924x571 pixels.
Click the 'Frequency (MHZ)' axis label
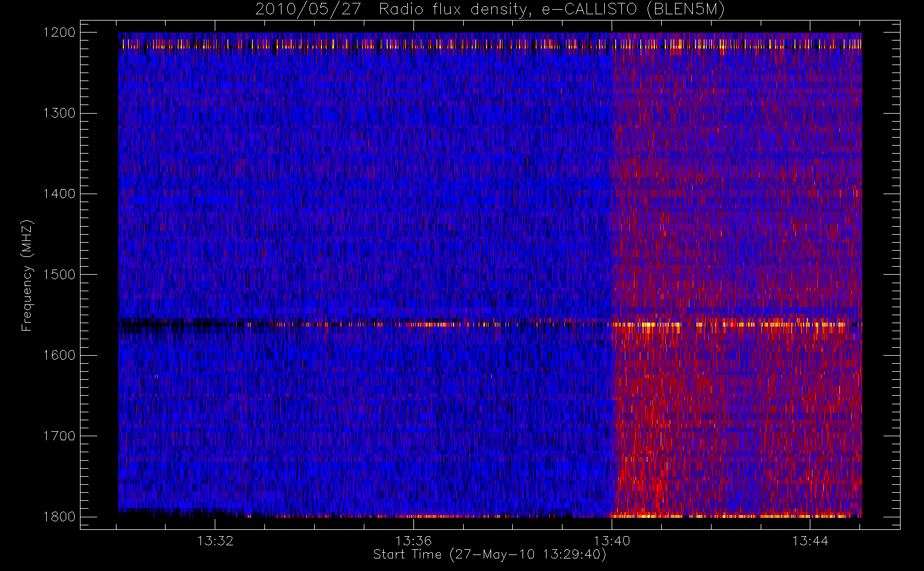pos(27,275)
